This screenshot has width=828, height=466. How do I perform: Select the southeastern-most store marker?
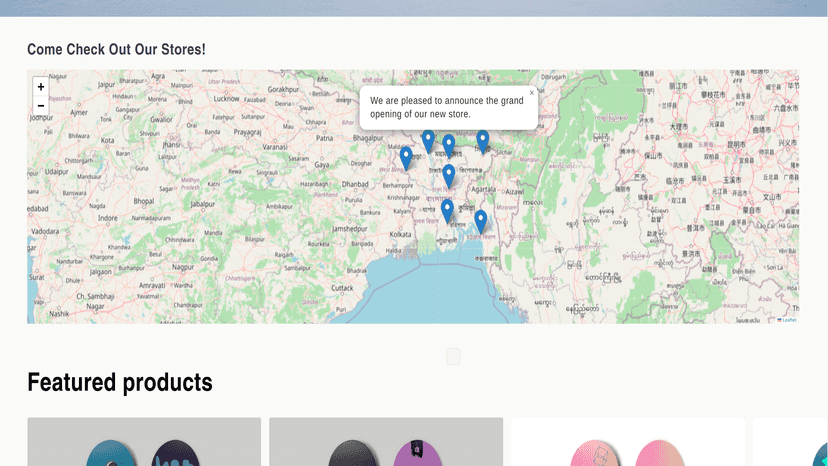(481, 222)
